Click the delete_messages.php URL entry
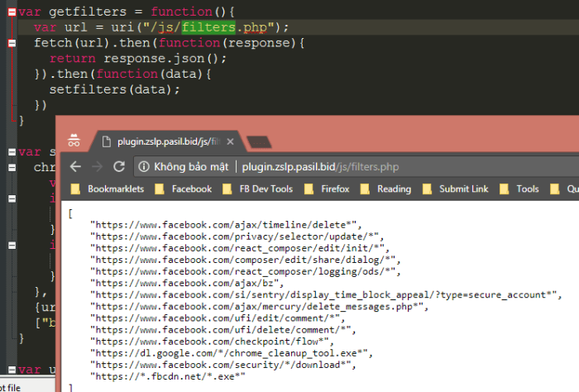The height and width of the screenshot is (392, 579). [259, 307]
